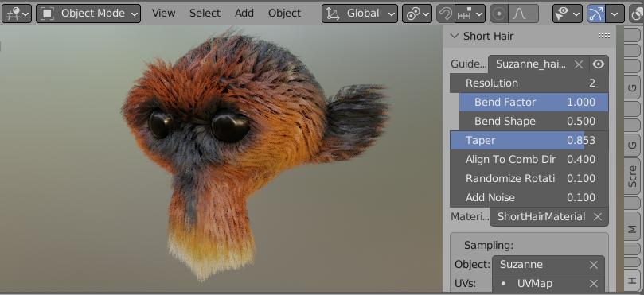Open the Scre sidebar tab
The height and width of the screenshot is (295, 644).
click(633, 177)
